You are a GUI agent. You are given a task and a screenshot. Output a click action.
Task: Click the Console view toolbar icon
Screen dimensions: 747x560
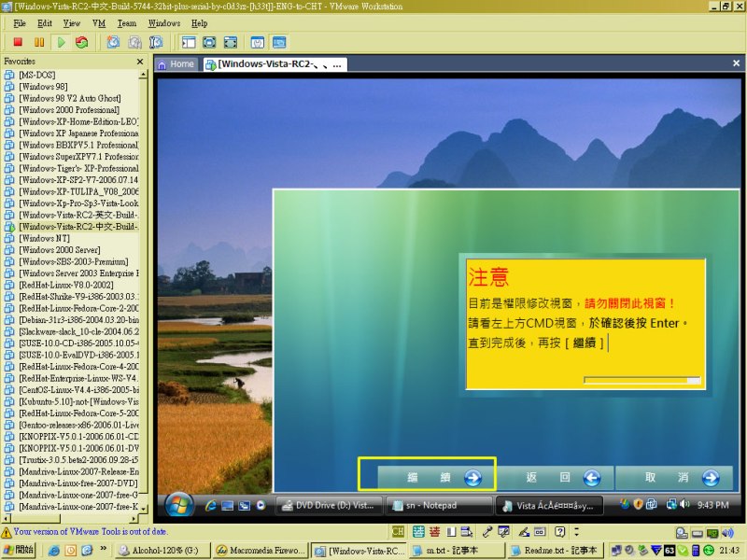[x=279, y=42]
